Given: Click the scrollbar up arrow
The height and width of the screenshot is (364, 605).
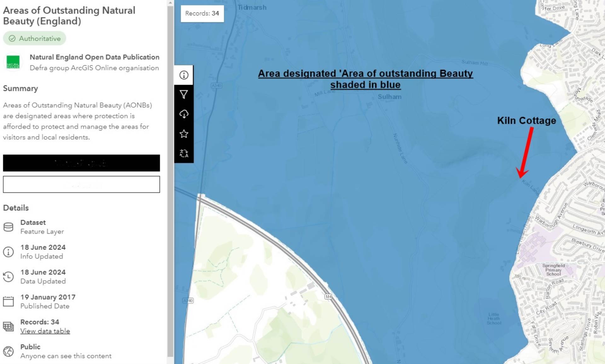Looking at the screenshot, I should (170, 3).
